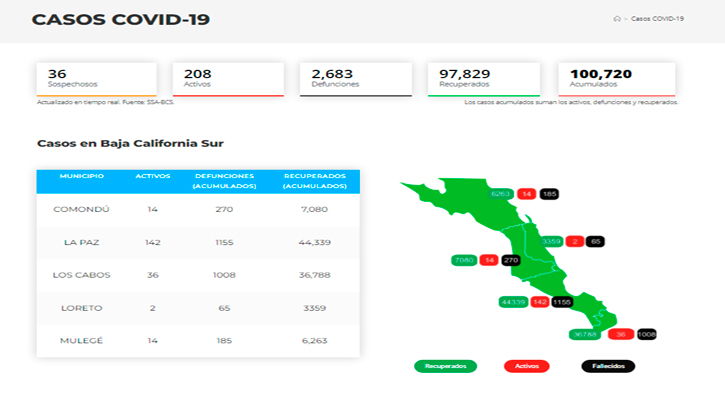Screen dimensions: 725x400
Task: Click active count 14 in Comondú table row
Action: tap(153, 209)
